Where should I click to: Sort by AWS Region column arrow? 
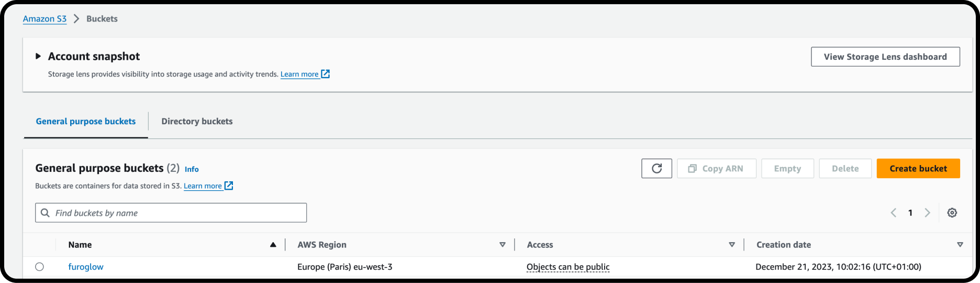coord(503,245)
